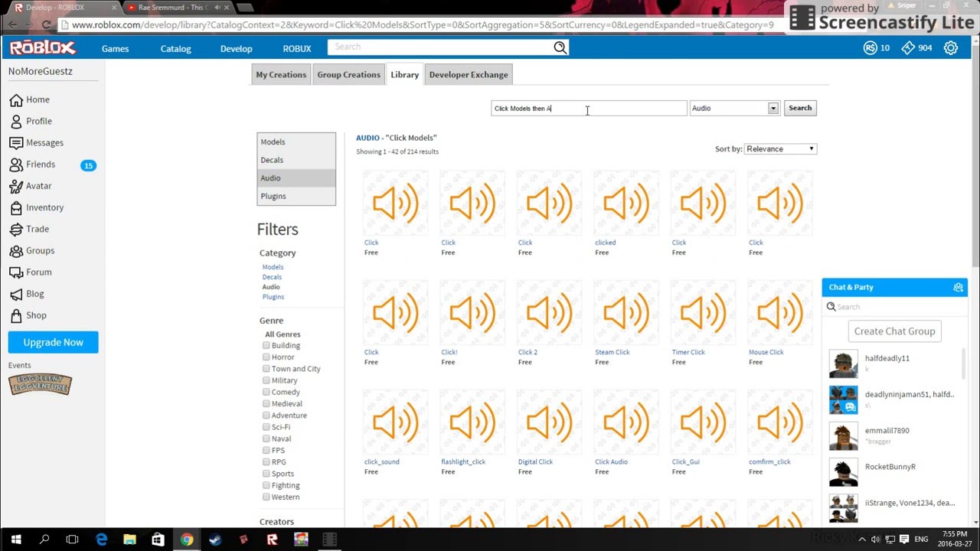Click the ROBLOX logo in header
Screen dimensions: 980x551
coord(43,48)
